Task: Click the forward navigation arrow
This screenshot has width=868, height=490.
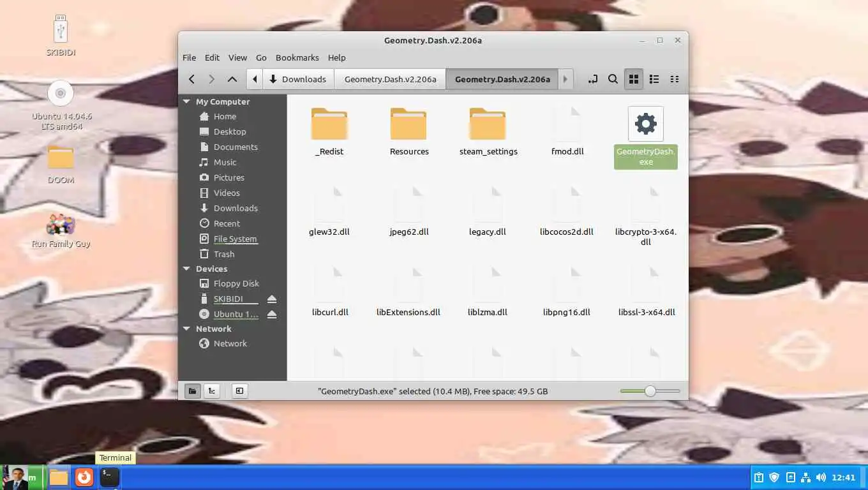Action: [212, 79]
